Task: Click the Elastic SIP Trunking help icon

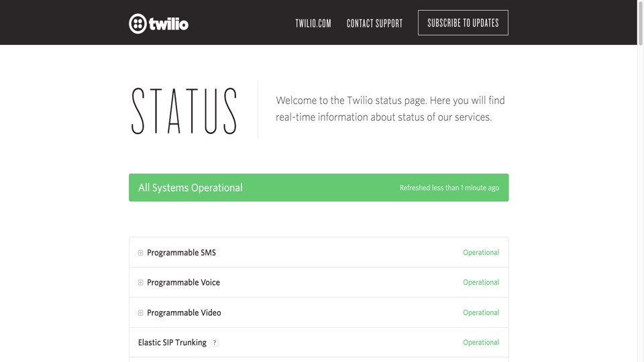Action: (x=215, y=343)
